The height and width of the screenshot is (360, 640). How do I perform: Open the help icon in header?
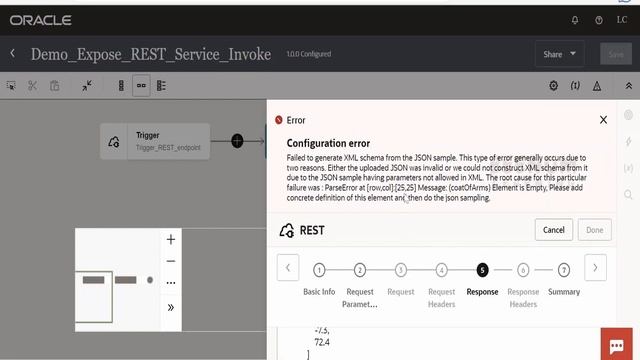pos(599,20)
